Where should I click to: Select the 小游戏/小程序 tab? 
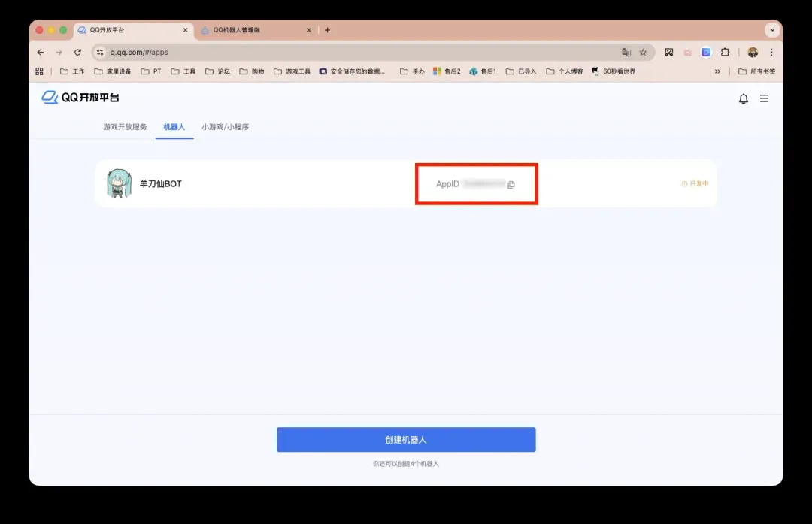226,127
